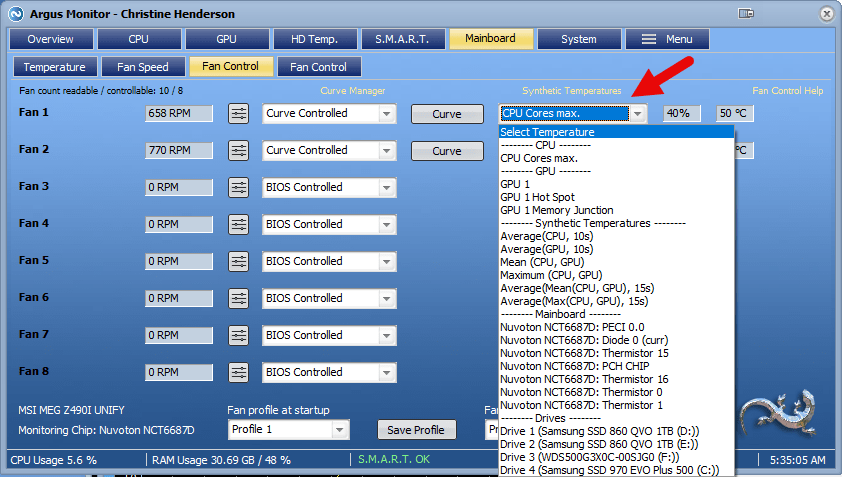Open the Fan Speed sub-tab
Image resolution: width=842 pixels, height=477 pixels.
pos(143,67)
